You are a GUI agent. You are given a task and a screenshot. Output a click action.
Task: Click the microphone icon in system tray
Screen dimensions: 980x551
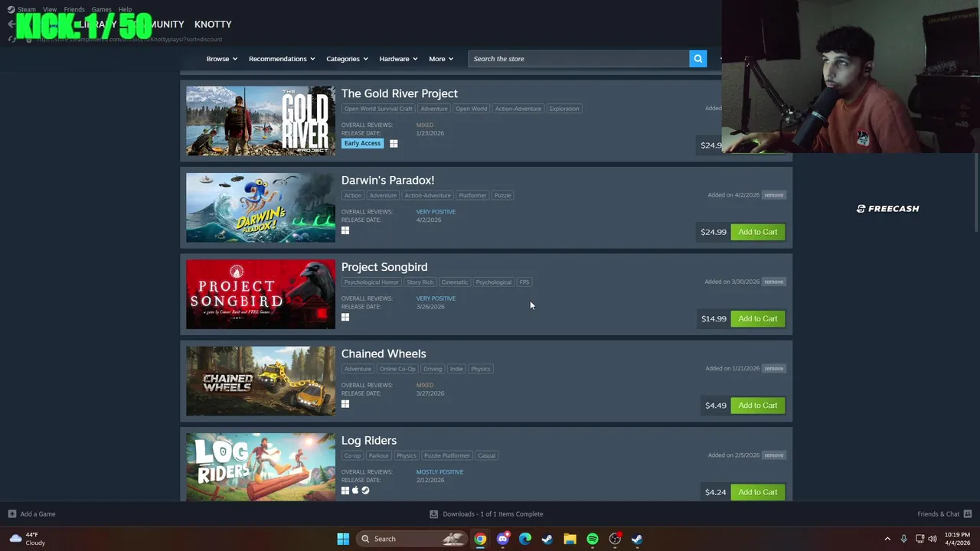(x=904, y=539)
